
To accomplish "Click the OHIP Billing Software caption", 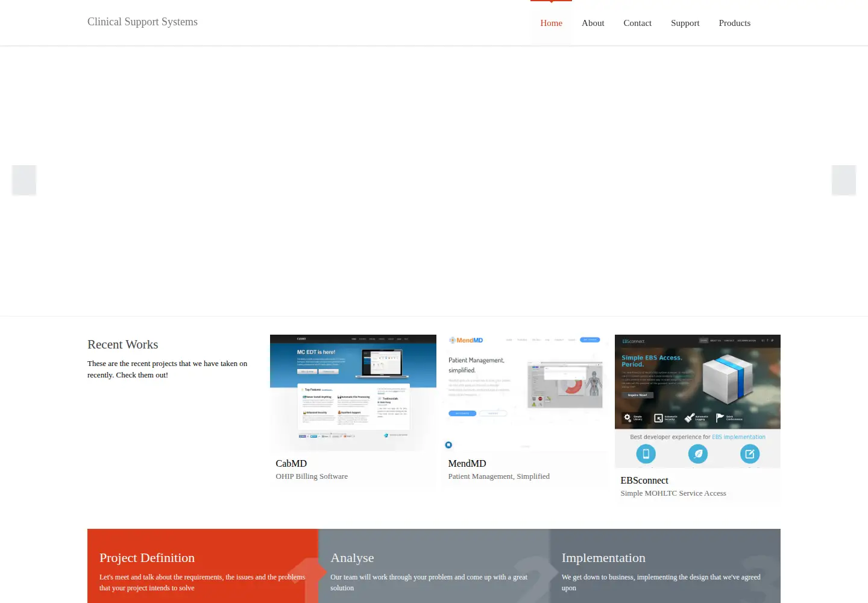I will pyautogui.click(x=312, y=476).
